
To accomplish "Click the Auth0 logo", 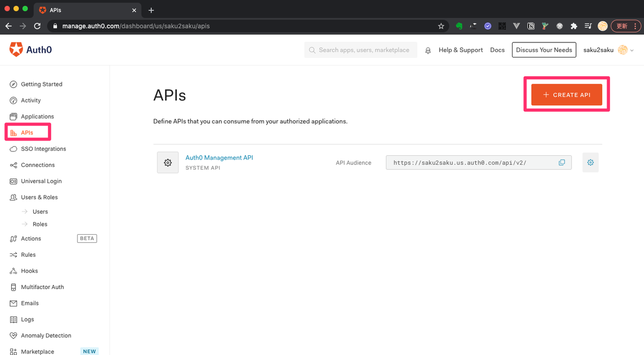I will [x=31, y=50].
